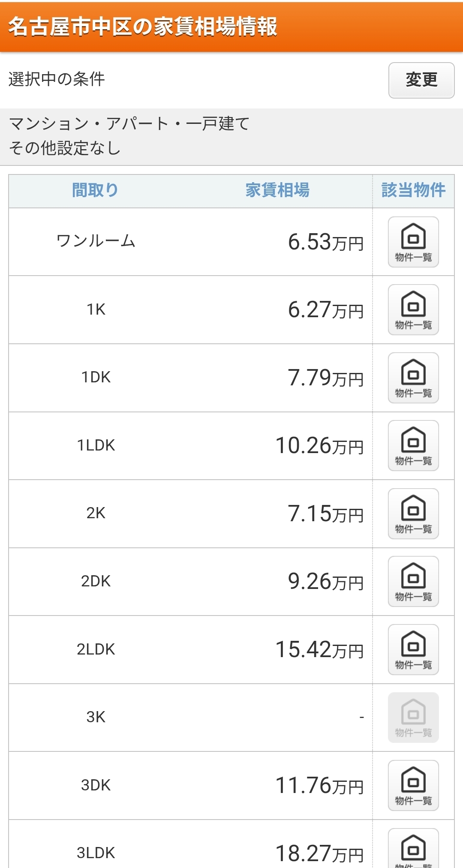The image size is (463, 868).
Task: Click the 該当物件 column header
Action: (x=413, y=190)
